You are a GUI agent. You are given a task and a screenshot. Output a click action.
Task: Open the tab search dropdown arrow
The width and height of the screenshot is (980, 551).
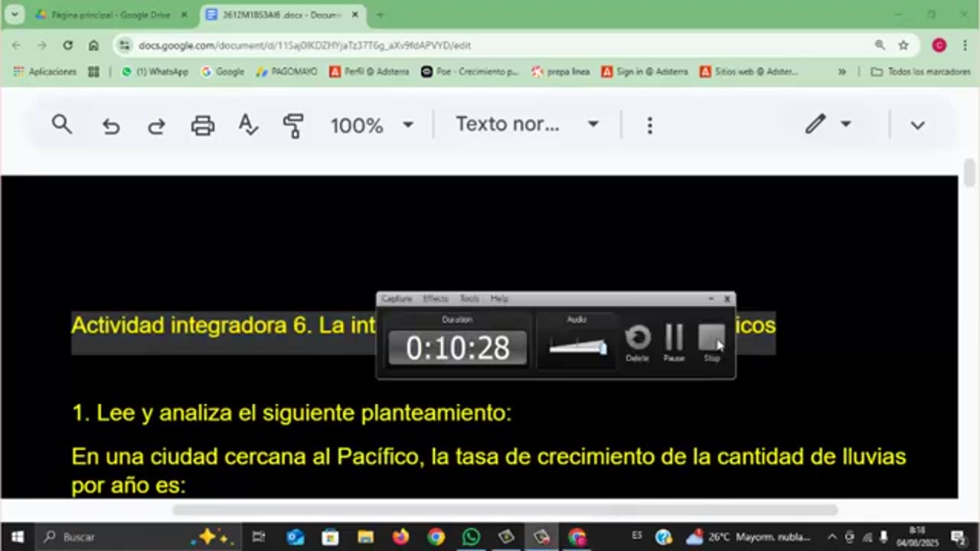pos(15,15)
